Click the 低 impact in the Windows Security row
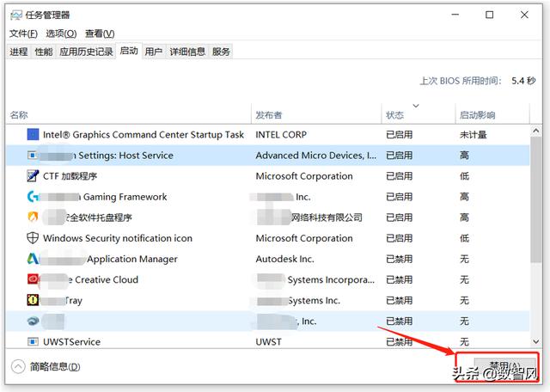 click(x=464, y=238)
